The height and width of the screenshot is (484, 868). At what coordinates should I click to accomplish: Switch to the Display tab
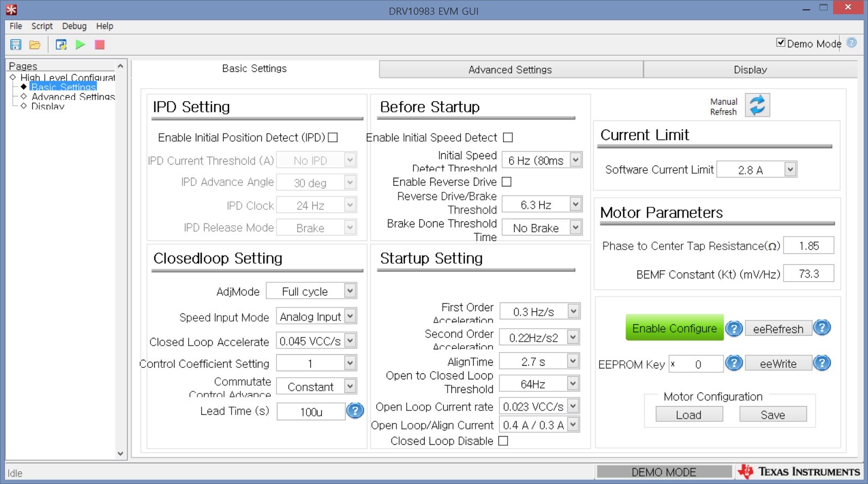[750, 69]
